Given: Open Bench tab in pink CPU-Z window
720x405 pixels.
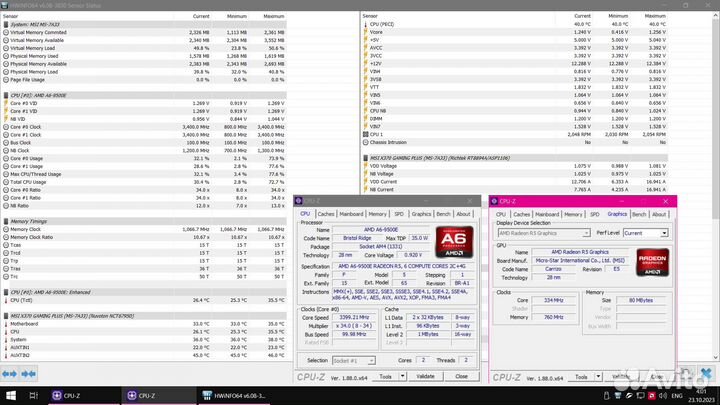Looking at the screenshot, I should (x=639, y=214).
